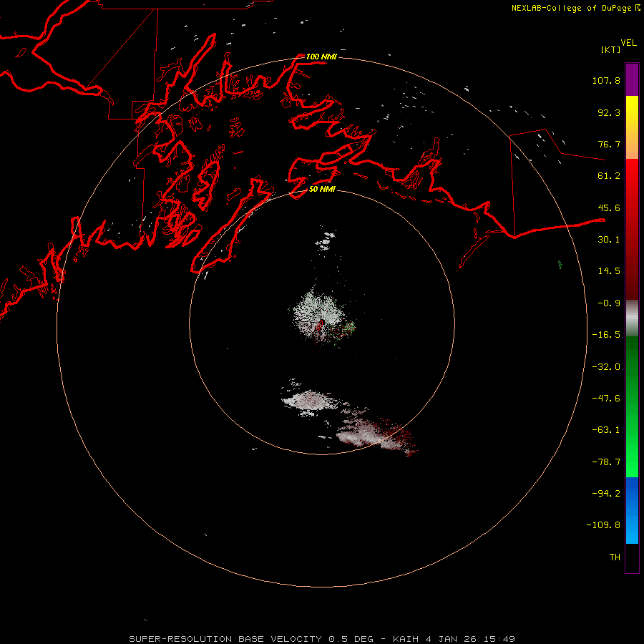Click the small green echo near eastern ring edge
Viewport: 644px width, 644px height.
[x=560, y=265]
